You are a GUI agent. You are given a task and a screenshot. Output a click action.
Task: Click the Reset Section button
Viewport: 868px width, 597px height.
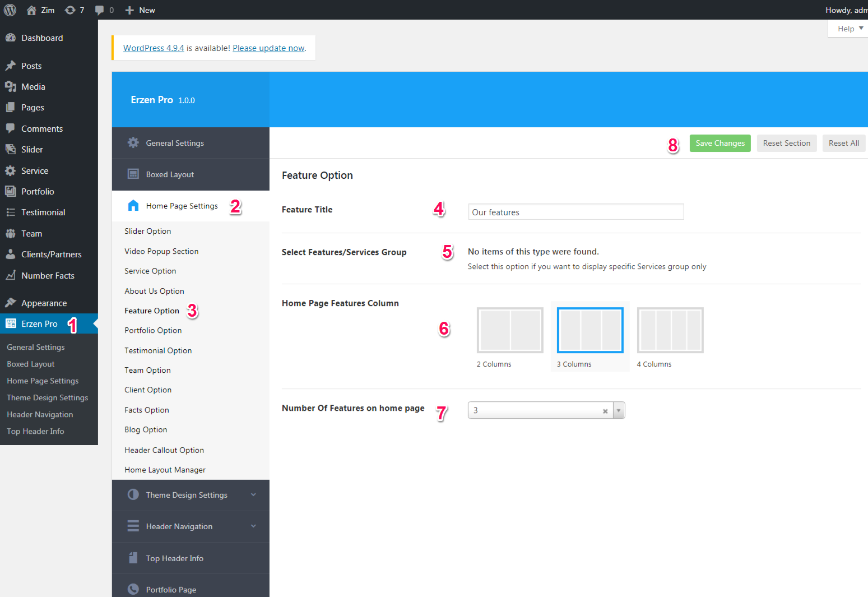click(787, 143)
